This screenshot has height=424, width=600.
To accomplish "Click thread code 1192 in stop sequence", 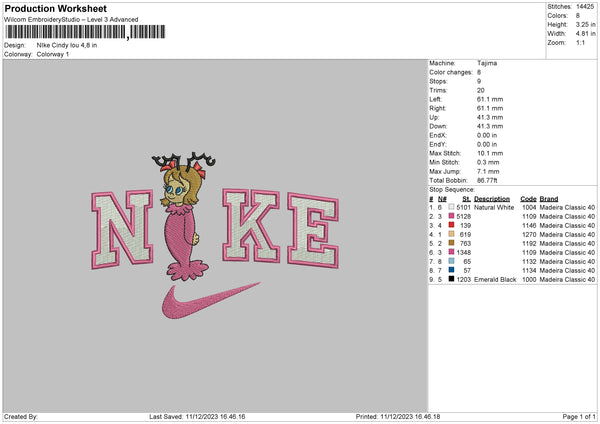I will pos(529,243).
